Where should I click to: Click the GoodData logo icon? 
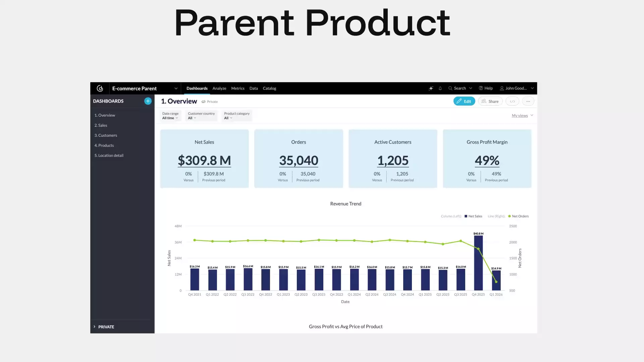100,88
